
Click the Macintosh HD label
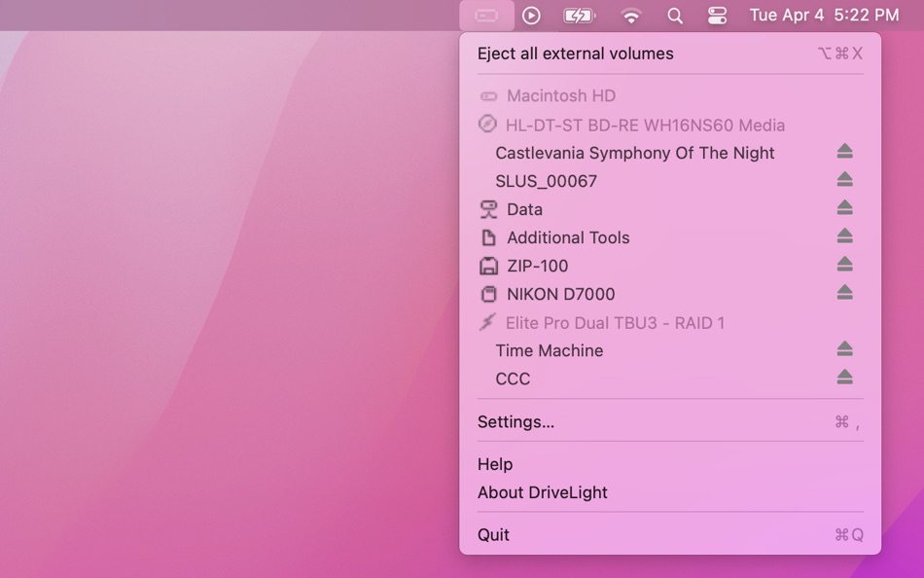pos(561,96)
